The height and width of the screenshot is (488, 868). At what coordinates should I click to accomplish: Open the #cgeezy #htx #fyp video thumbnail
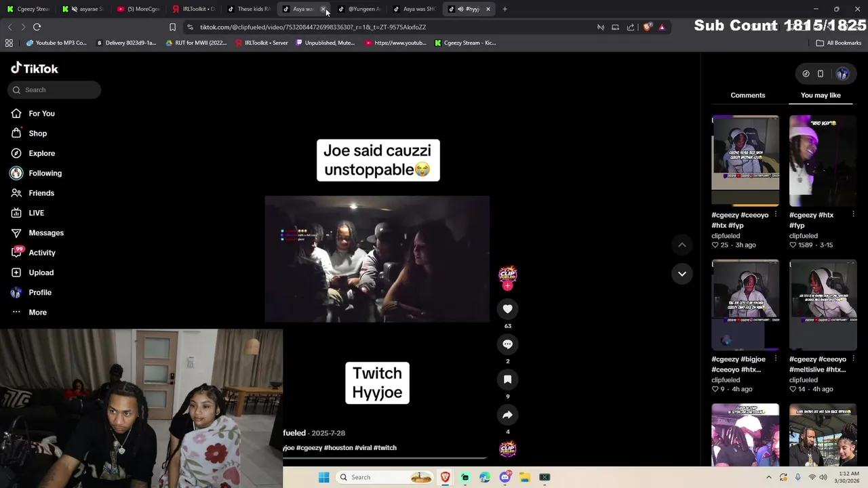tap(823, 161)
